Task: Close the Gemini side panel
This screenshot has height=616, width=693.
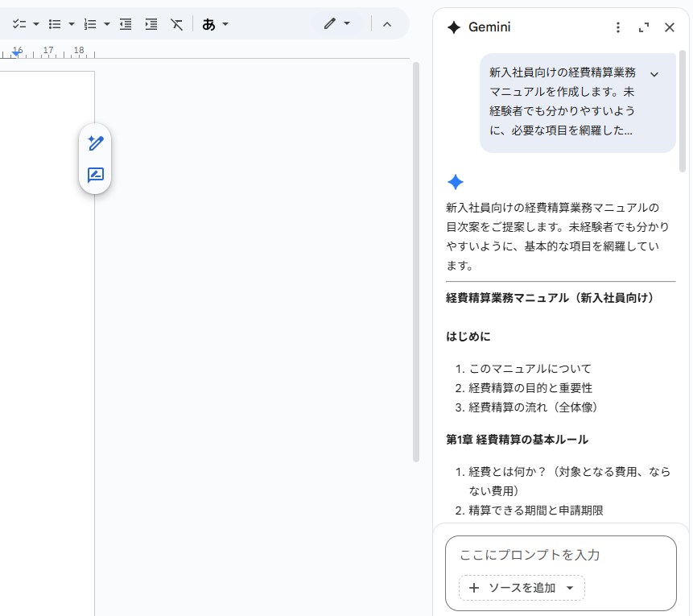Action: (x=670, y=27)
